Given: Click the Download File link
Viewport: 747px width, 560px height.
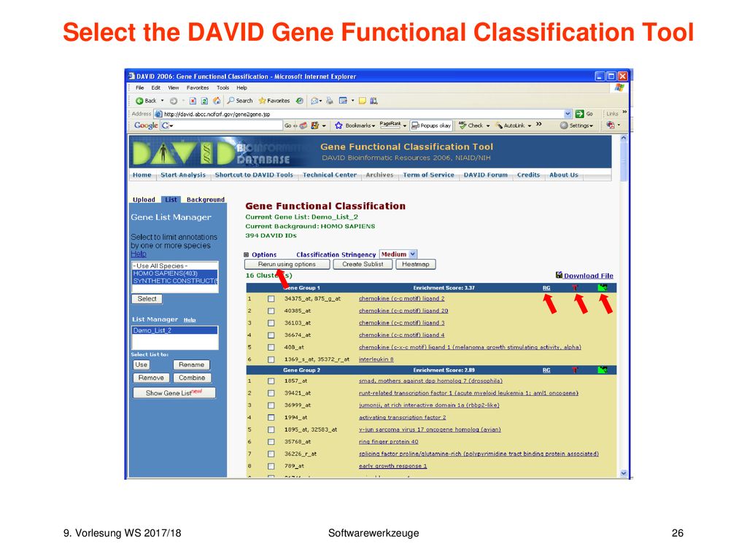Looking at the screenshot, I should pos(589,276).
